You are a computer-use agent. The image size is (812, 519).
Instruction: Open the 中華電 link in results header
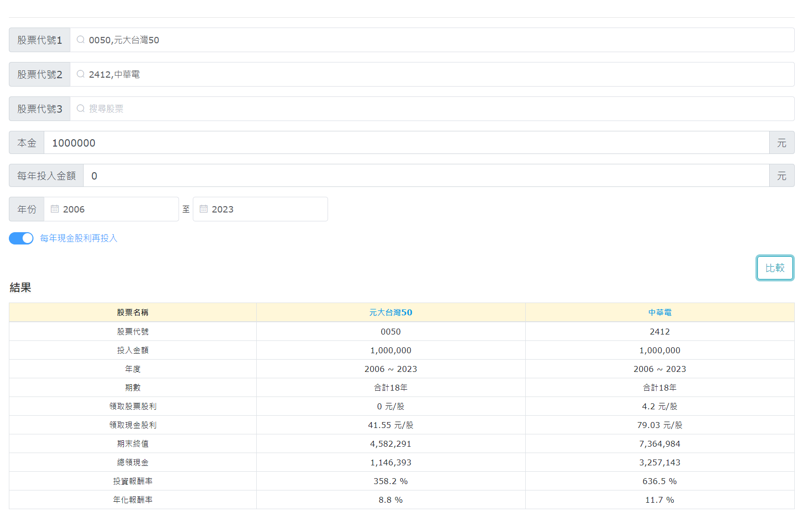(660, 312)
